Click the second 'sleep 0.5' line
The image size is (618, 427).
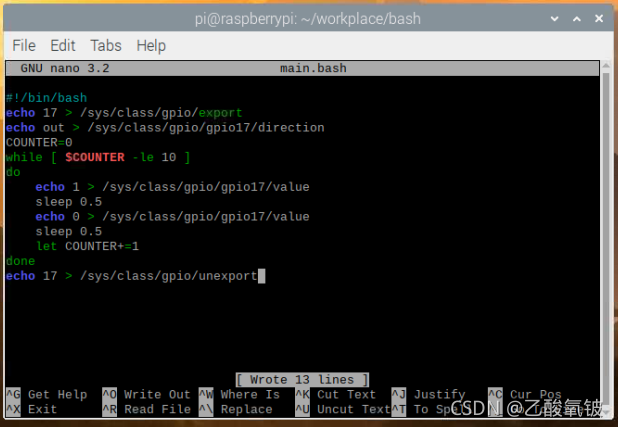point(69,231)
